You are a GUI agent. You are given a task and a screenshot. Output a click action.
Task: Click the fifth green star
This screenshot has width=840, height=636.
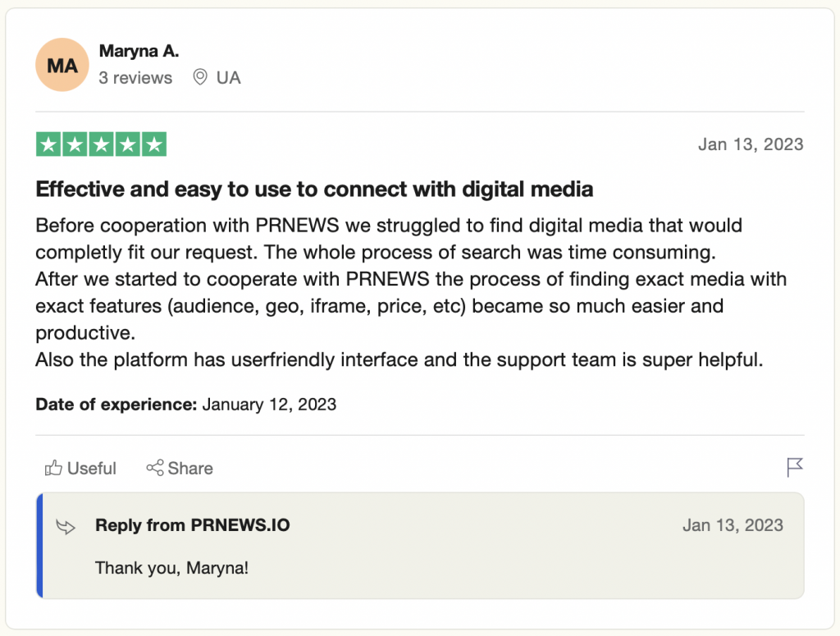click(x=154, y=144)
